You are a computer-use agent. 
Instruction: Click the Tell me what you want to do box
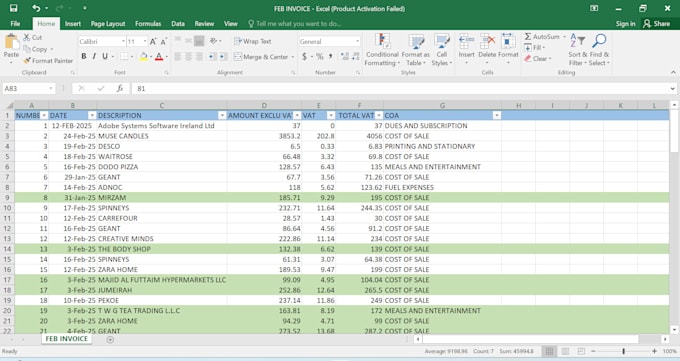coord(295,23)
